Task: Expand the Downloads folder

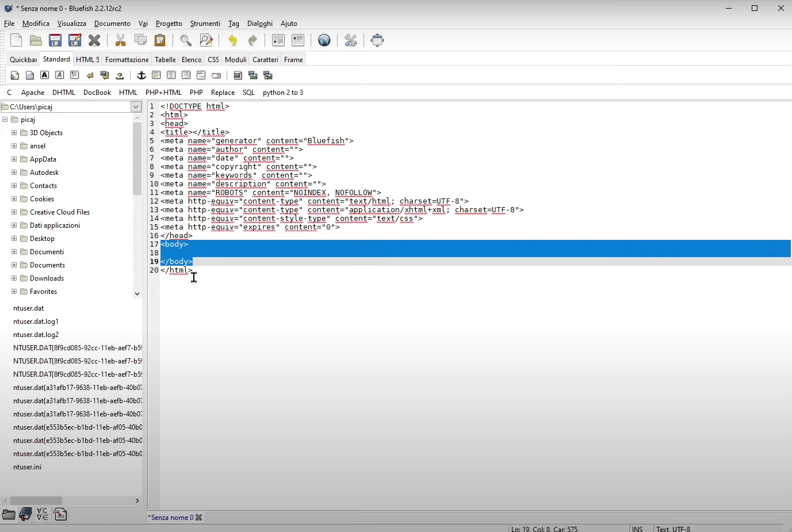Action: click(x=14, y=278)
